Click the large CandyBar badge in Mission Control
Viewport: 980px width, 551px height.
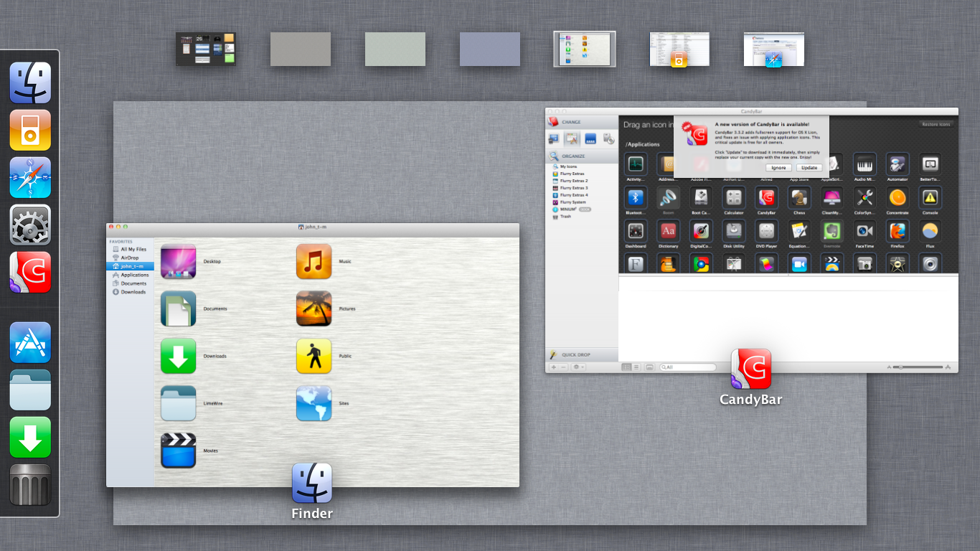(751, 369)
